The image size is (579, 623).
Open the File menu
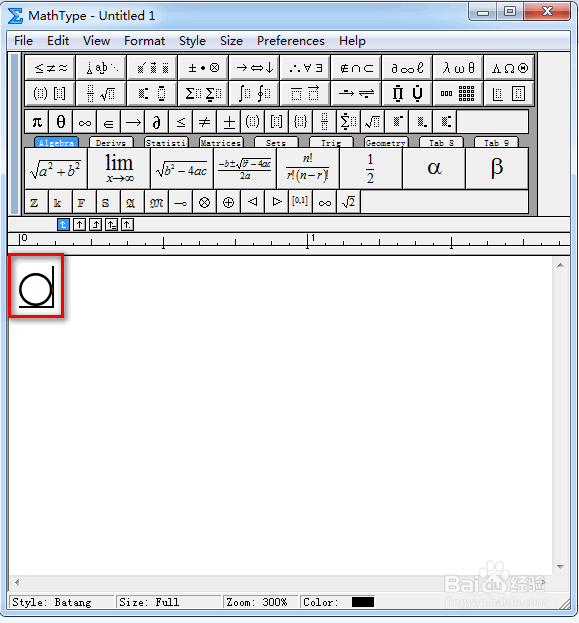point(23,41)
